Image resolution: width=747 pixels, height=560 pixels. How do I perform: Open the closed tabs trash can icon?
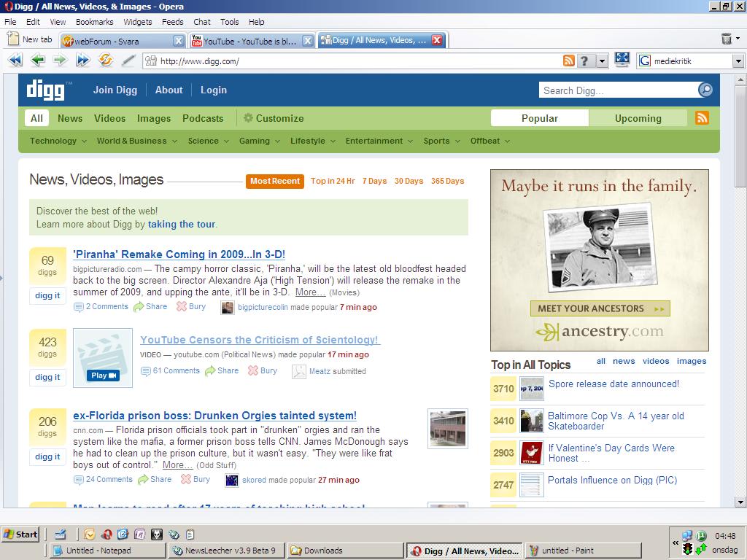726,39
